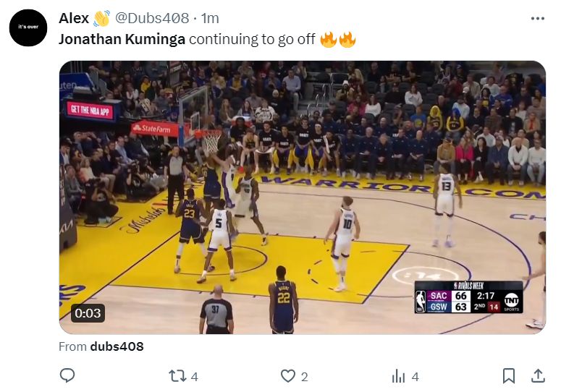
Task: Open the three-dot more options menu
Action: [x=537, y=19]
